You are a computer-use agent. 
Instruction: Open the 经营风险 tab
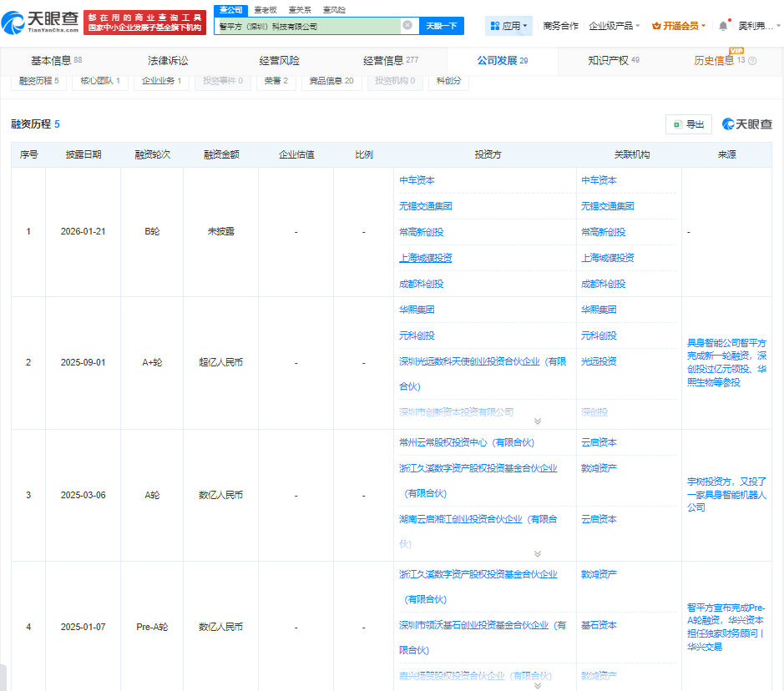tap(279, 61)
